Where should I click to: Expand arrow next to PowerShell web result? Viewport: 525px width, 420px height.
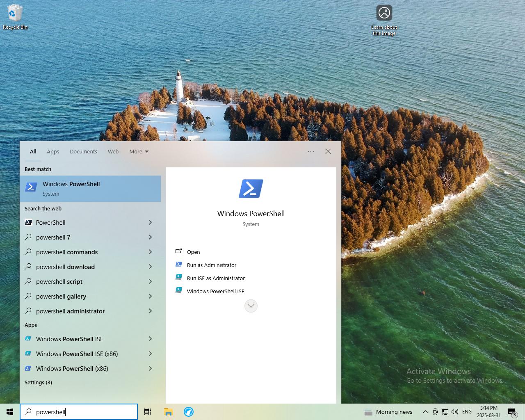click(150, 222)
